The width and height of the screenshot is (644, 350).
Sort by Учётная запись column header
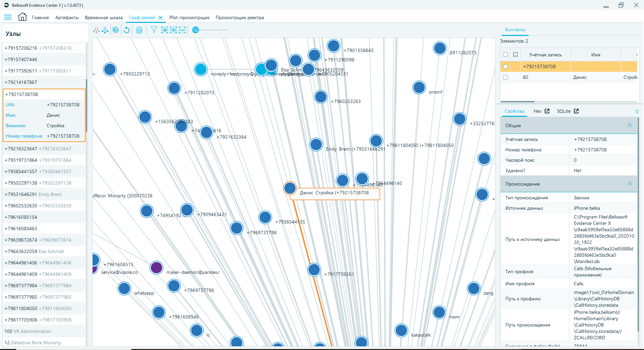[x=545, y=55]
